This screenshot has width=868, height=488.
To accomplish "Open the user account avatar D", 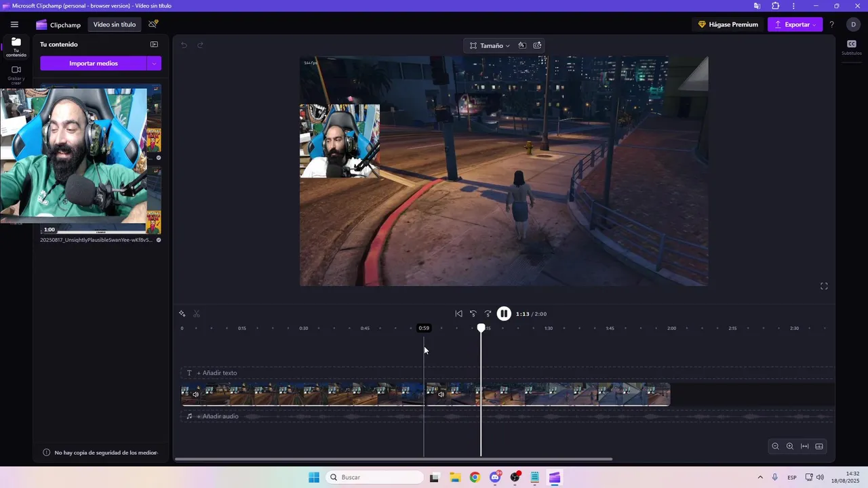I will [x=853, y=24].
